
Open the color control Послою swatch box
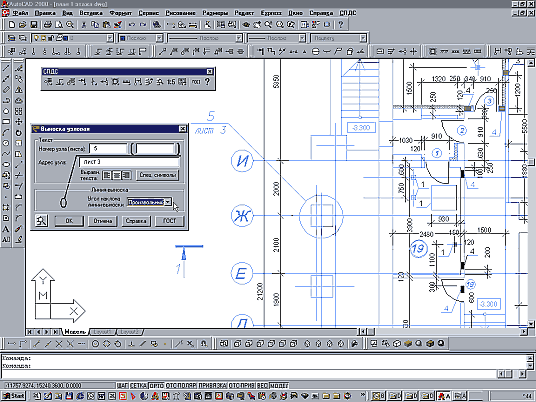140,38
